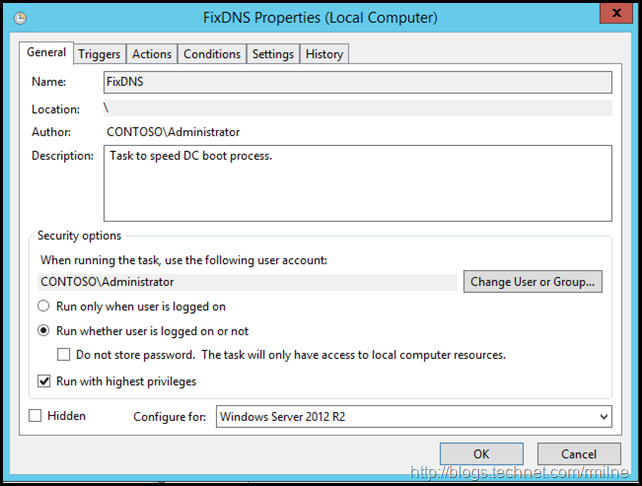View the History tab
The width and height of the screenshot is (642, 486).
point(324,54)
